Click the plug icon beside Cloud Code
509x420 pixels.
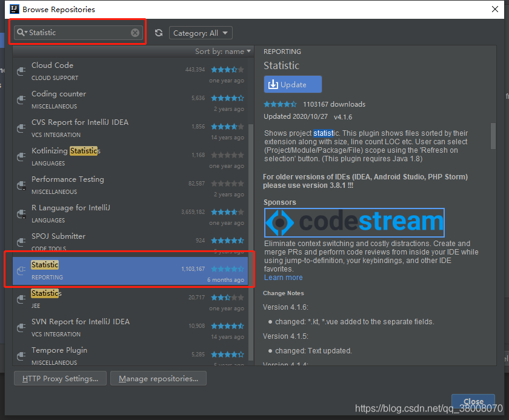tap(21, 71)
